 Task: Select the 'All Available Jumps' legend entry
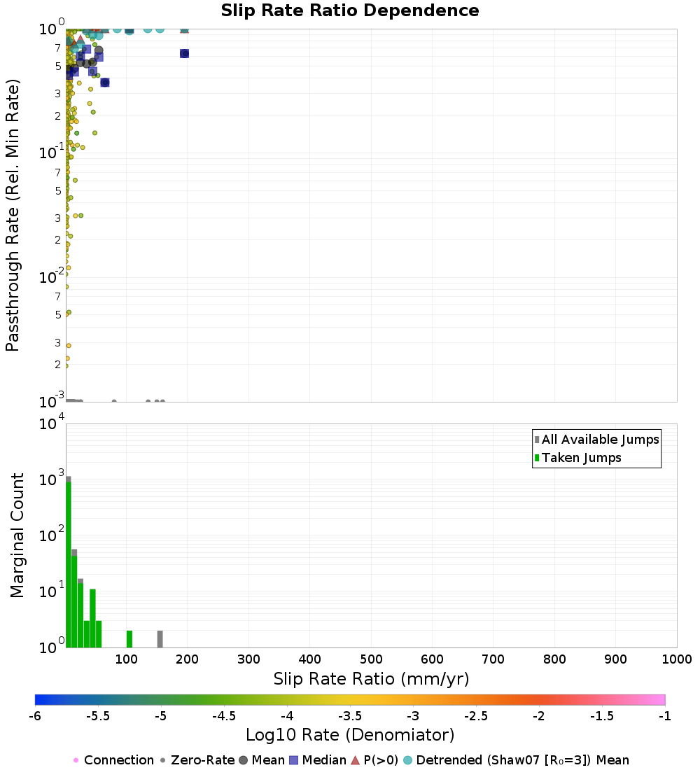[596, 440]
